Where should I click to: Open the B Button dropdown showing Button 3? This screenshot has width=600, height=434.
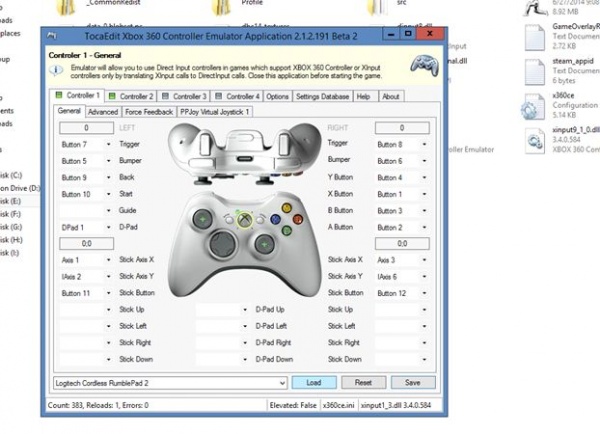tap(402, 210)
